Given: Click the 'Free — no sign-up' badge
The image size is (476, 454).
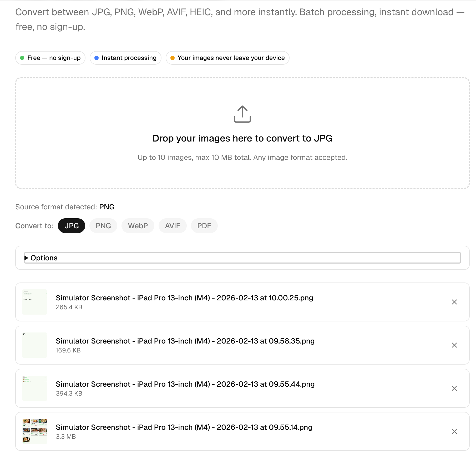Looking at the screenshot, I should tap(50, 58).
